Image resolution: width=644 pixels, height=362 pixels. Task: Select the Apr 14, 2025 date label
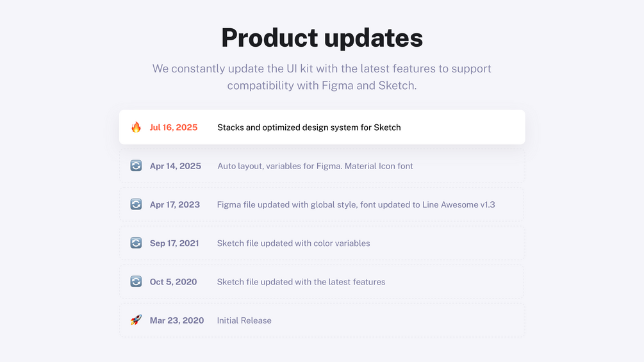tap(176, 166)
